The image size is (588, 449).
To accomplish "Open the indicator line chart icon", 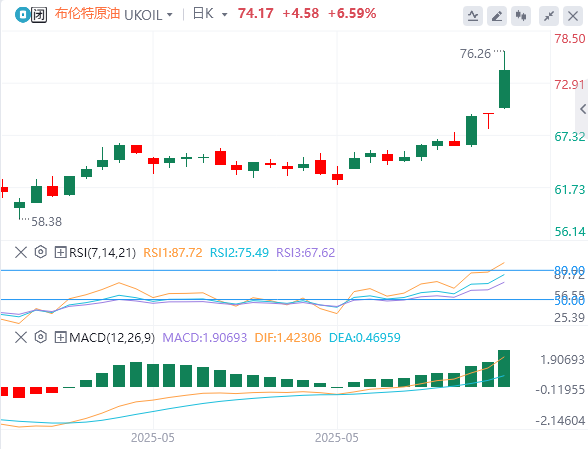I will point(473,16).
